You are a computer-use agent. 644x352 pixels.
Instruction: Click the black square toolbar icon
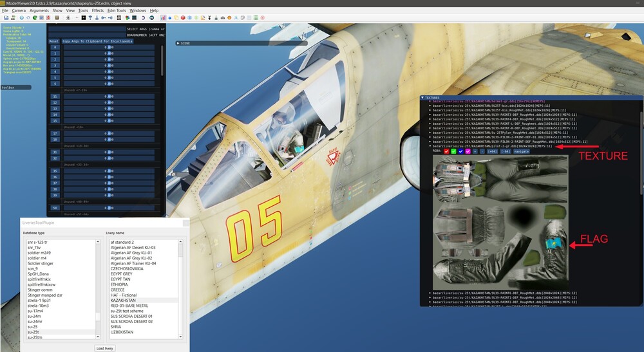(x=84, y=18)
